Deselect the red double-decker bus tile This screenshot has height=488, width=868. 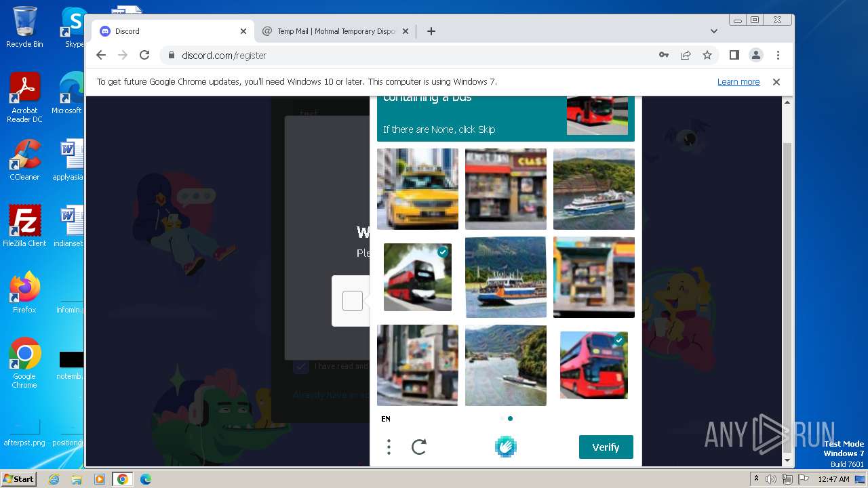coord(418,277)
